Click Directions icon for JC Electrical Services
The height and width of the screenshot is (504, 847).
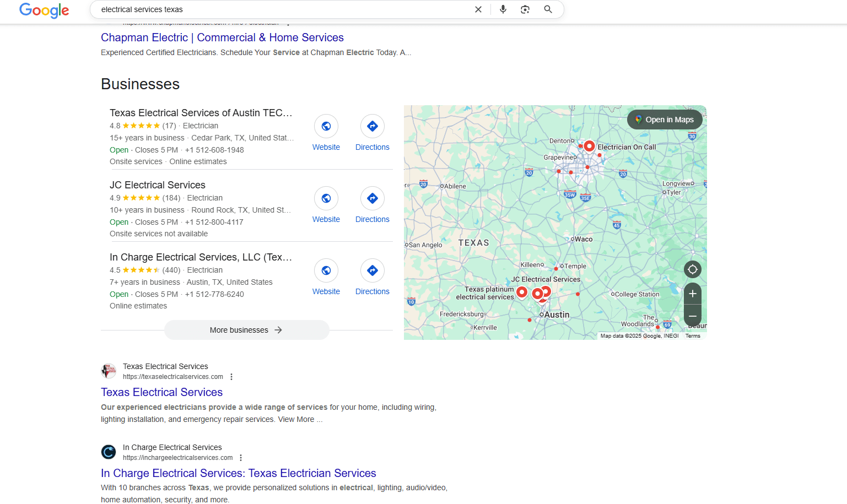(373, 198)
